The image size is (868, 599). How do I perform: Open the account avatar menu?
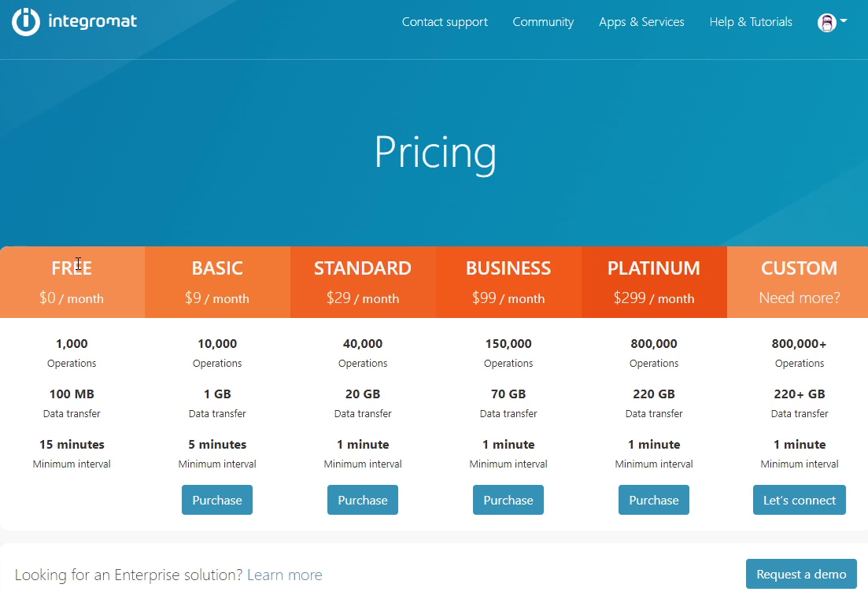click(826, 22)
